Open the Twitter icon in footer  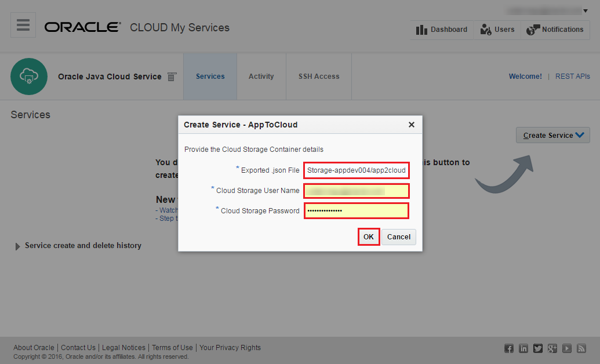point(538,348)
